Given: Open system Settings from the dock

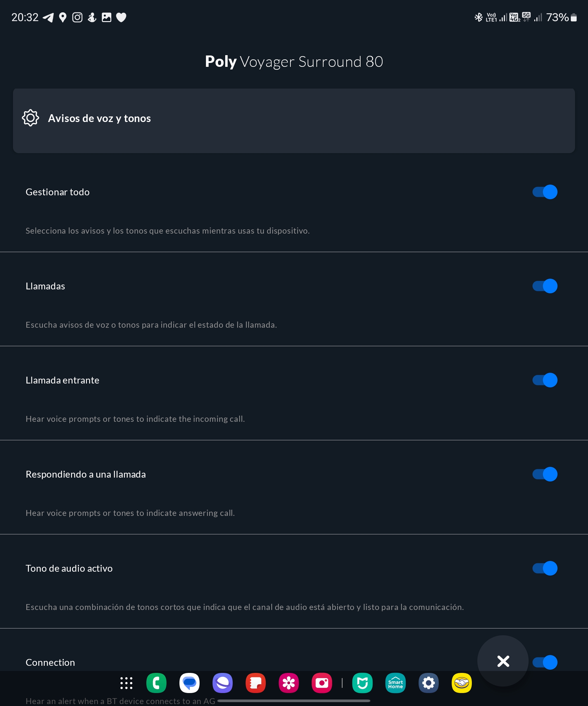Looking at the screenshot, I should click(x=428, y=683).
